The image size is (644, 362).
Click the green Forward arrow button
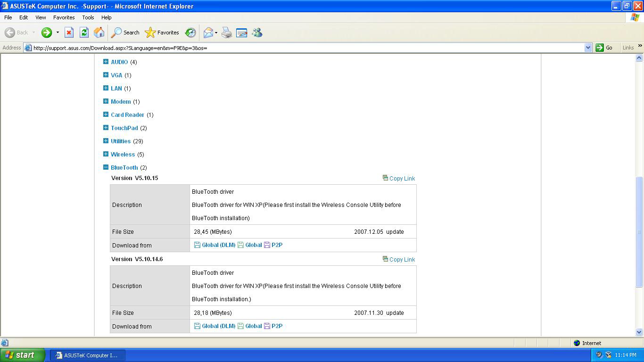coord(46,33)
